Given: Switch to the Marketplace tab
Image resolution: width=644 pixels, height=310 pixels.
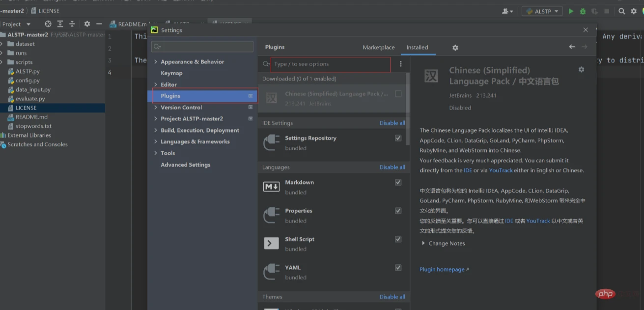Looking at the screenshot, I should point(378,48).
